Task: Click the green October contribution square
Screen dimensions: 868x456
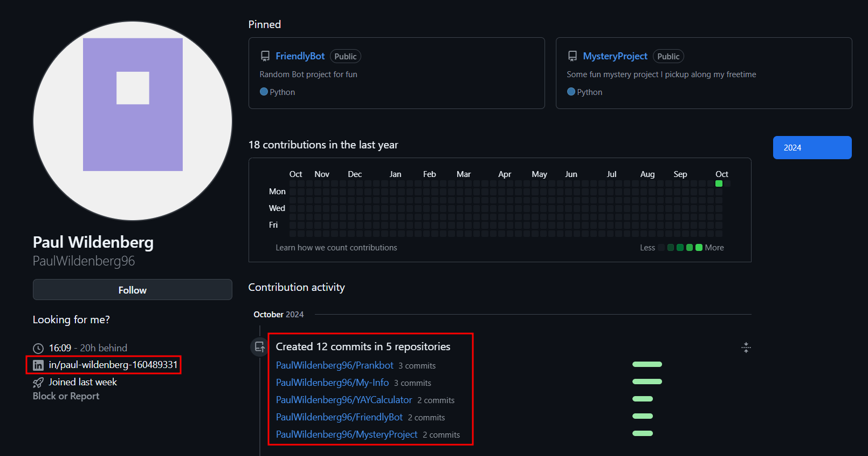Action: click(x=719, y=183)
